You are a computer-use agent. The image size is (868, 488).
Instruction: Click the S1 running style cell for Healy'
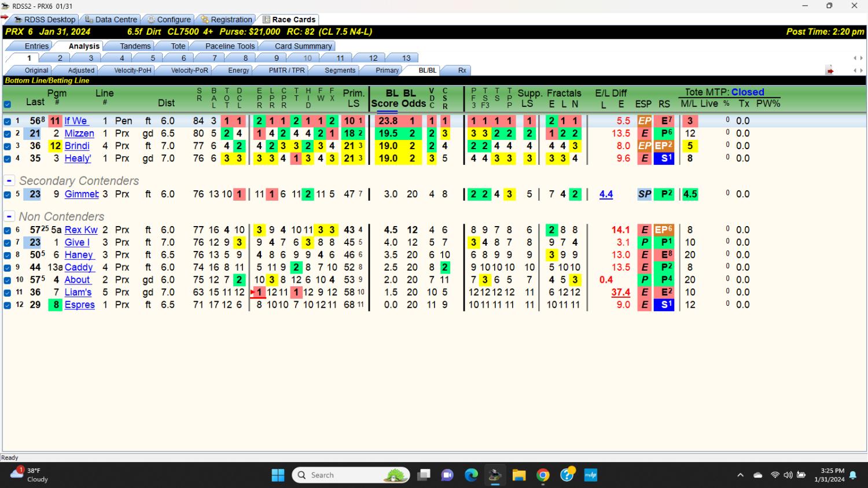coord(664,158)
